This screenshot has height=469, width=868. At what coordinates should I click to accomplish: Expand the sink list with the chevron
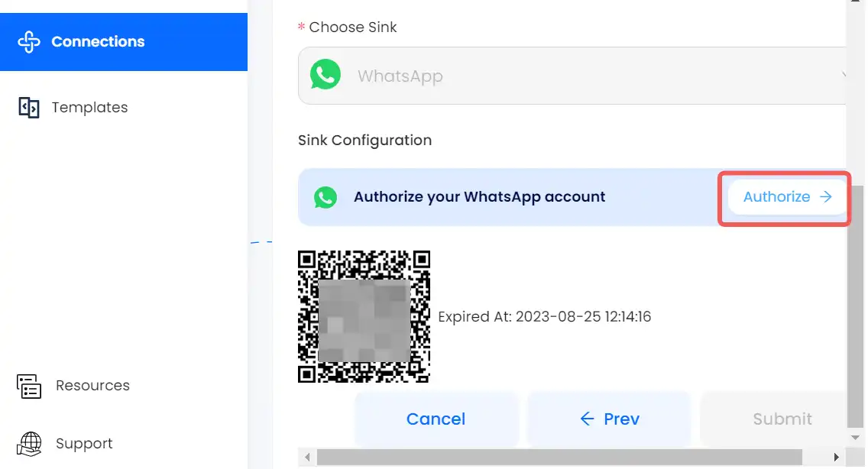843,75
